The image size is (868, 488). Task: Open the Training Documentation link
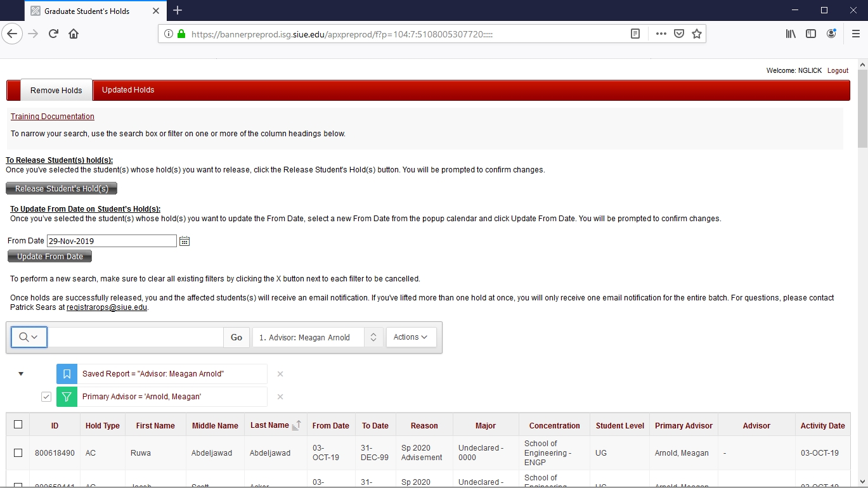pos(53,117)
